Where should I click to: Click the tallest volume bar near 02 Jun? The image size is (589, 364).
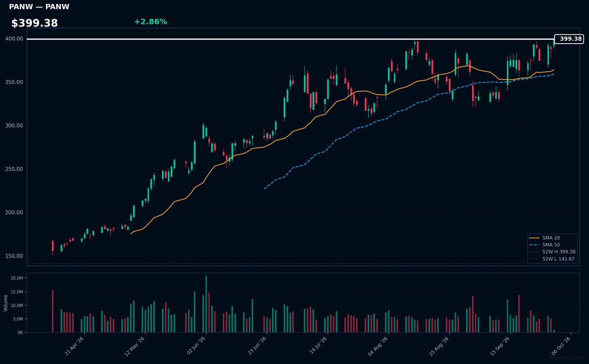coord(206,304)
